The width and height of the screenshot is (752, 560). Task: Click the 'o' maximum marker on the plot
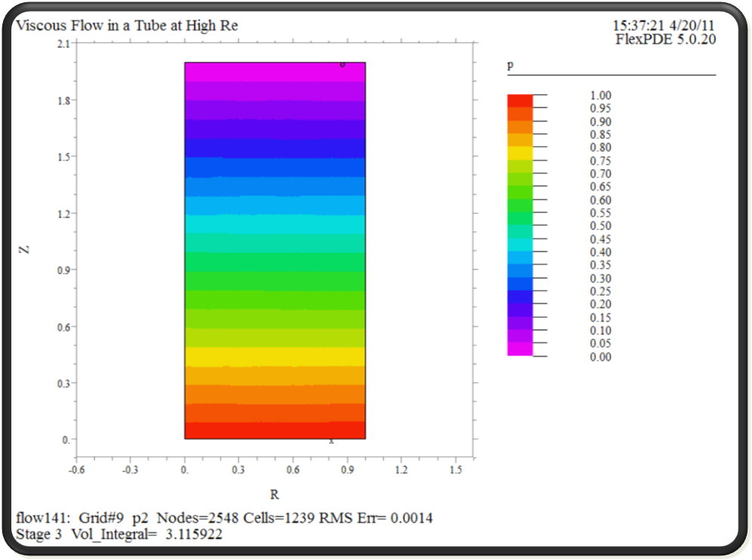click(342, 65)
